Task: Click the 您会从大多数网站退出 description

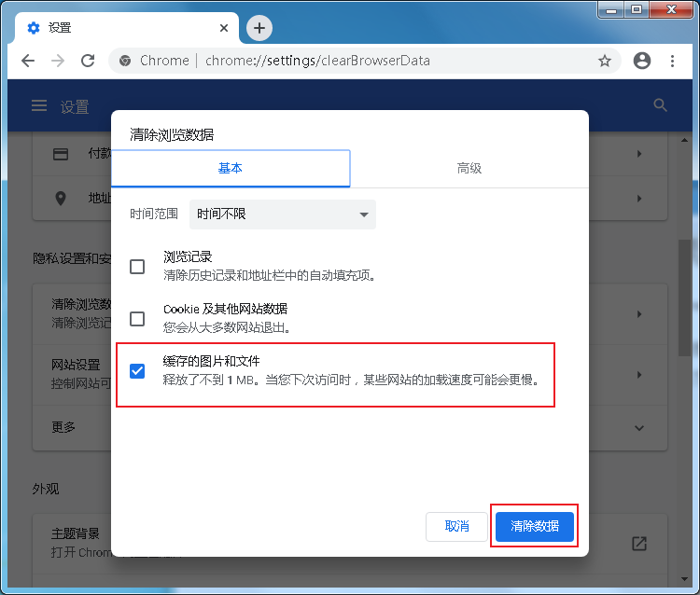Action: (x=227, y=328)
